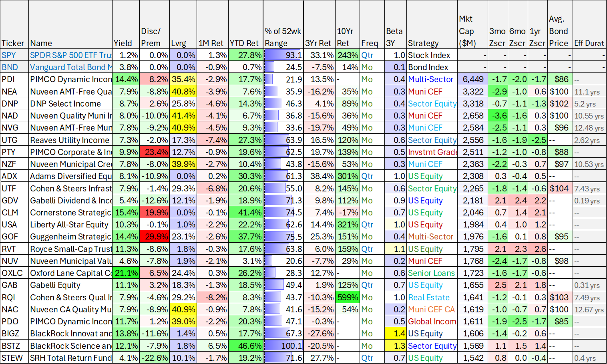Click GOF's 29.9% premium cell
The height and width of the screenshot is (364, 607).
coord(155,237)
